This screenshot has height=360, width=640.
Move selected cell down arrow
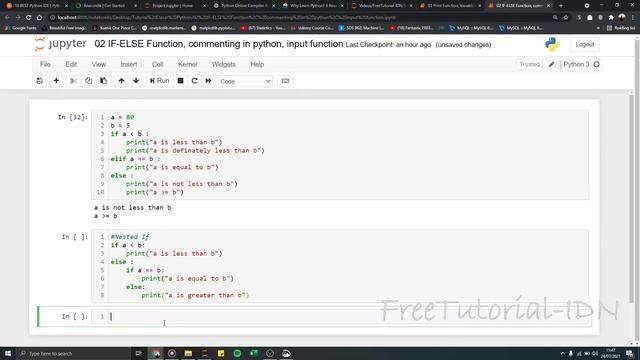pos(136,81)
